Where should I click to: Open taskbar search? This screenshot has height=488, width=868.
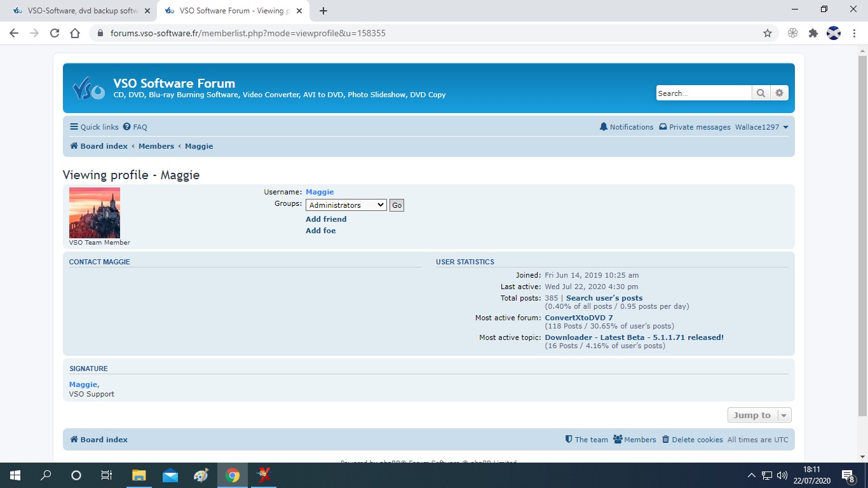point(46,475)
